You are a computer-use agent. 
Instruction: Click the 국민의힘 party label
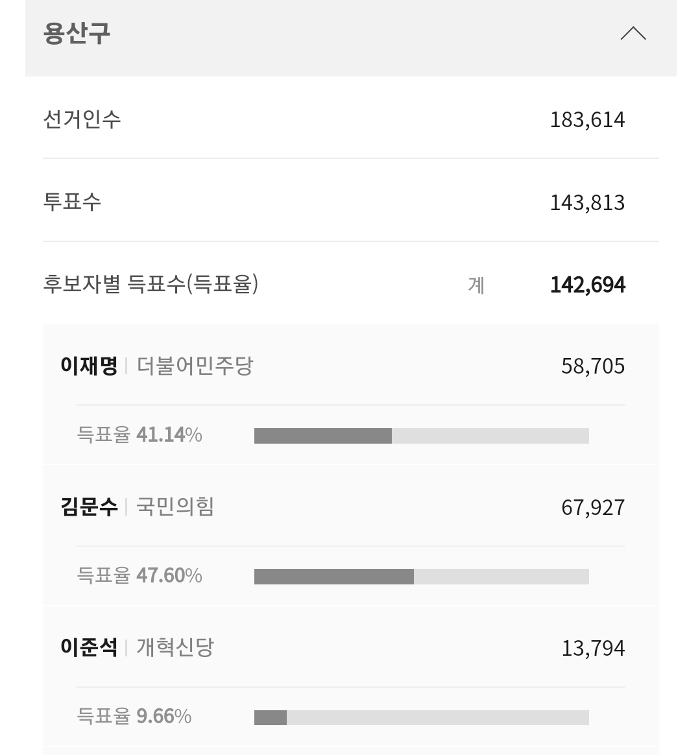(175, 507)
